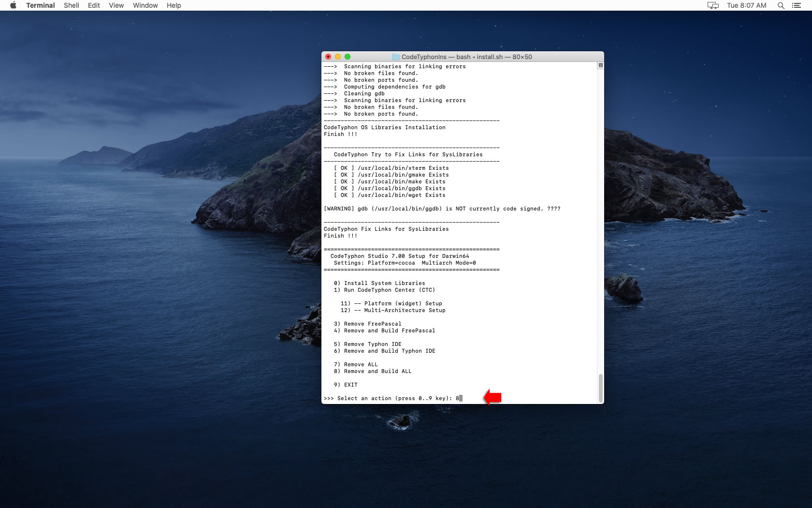
Task: Click the '7) Remove ALL' line
Action: coord(356,364)
